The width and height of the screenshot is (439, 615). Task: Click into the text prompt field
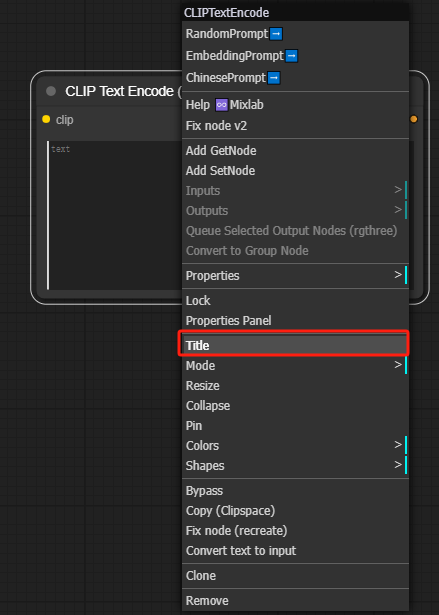(x=115, y=215)
